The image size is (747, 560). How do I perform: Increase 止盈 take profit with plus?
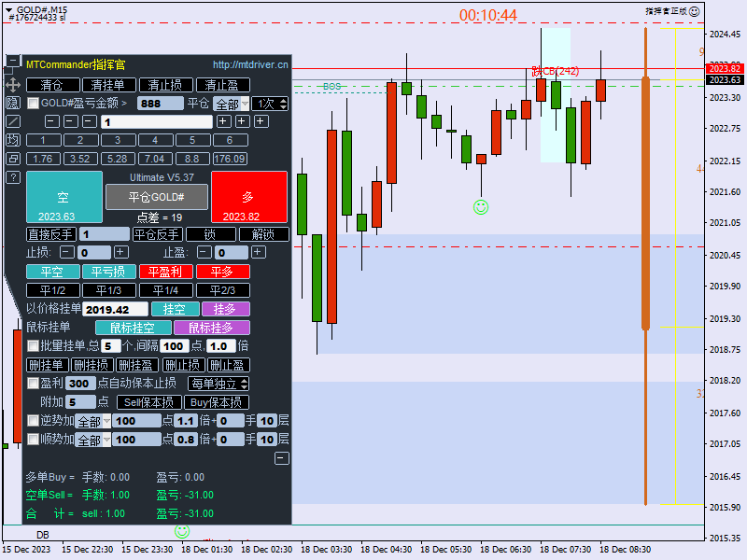pyautogui.click(x=259, y=252)
